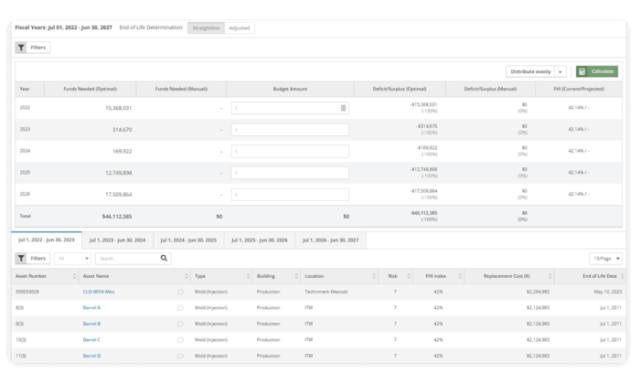
Task: Click funds needed value 169,922
Action: pos(122,151)
